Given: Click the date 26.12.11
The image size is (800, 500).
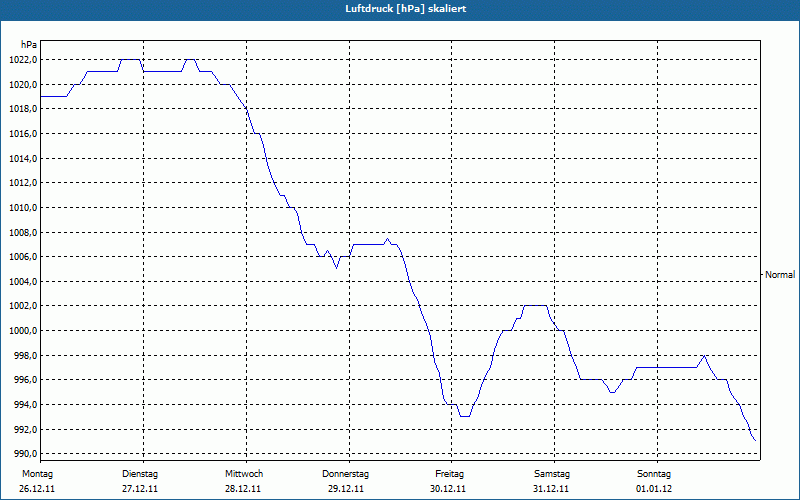Looking at the screenshot, I should (x=37, y=489).
